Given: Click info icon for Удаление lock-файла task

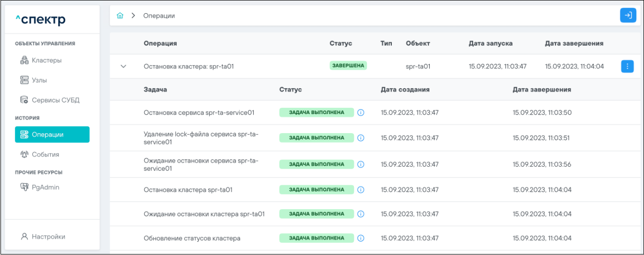Looking at the screenshot, I should pyautogui.click(x=361, y=138).
